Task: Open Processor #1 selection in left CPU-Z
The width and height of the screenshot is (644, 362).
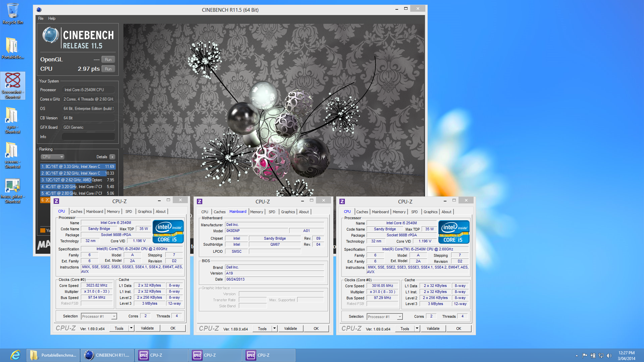Action: point(99,316)
